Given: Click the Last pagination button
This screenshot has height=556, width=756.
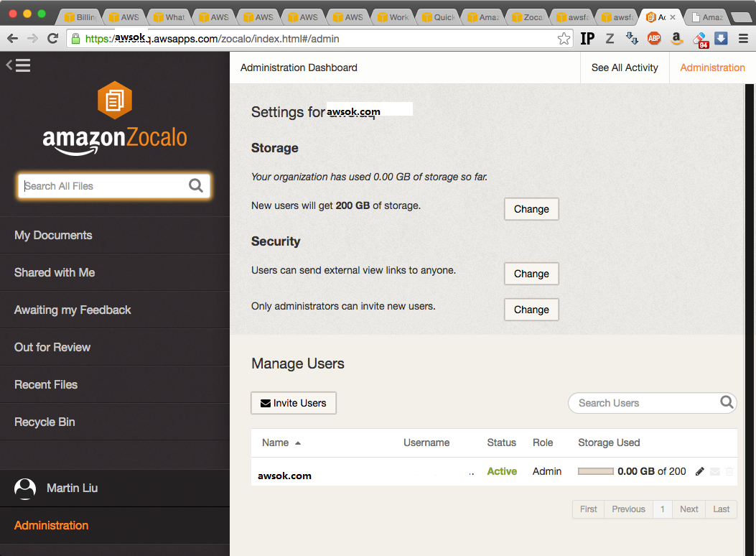Looking at the screenshot, I should point(722,509).
